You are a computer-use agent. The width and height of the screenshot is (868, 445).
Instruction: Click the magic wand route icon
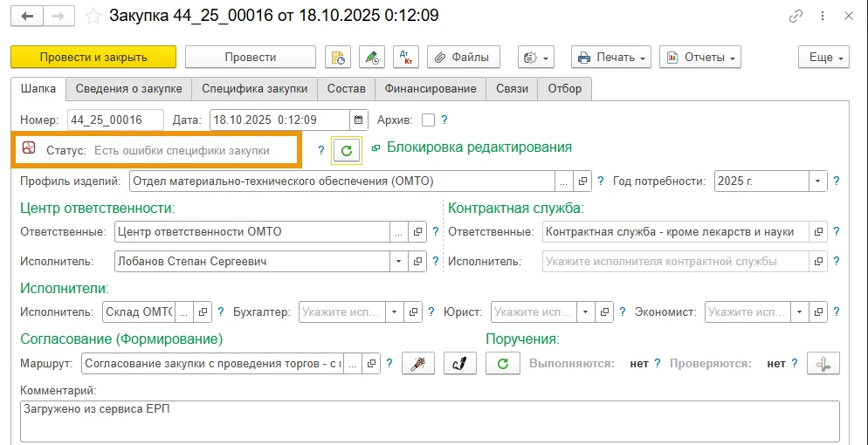tap(418, 363)
